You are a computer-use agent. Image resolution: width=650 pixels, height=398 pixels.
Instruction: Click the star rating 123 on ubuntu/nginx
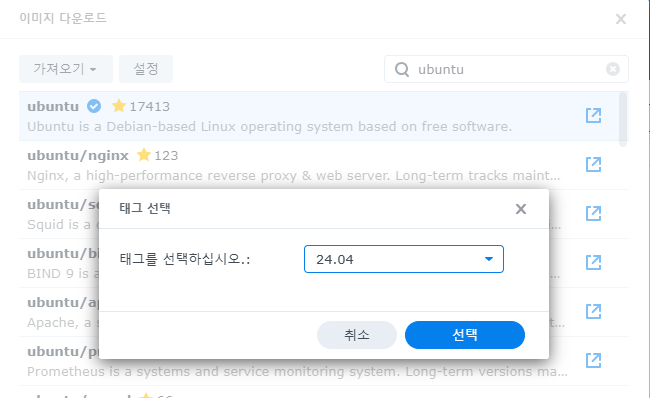pyautogui.click(x=158, y=155)
